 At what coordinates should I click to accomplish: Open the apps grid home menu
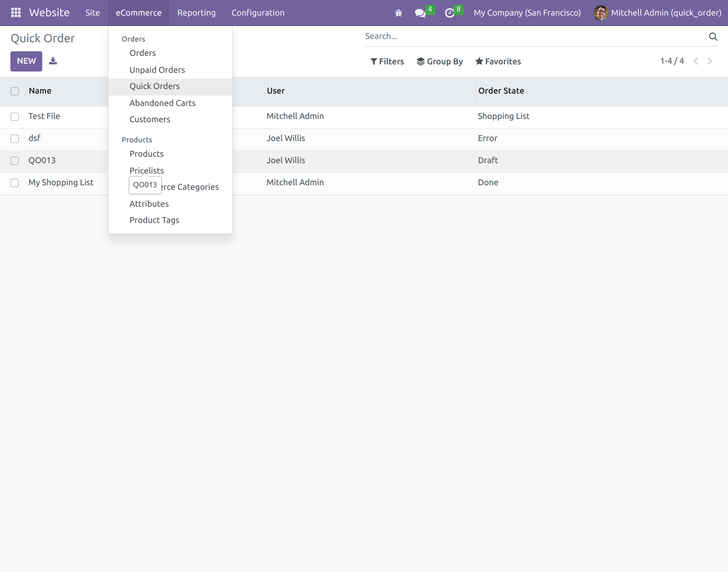[x=16, y=13]
